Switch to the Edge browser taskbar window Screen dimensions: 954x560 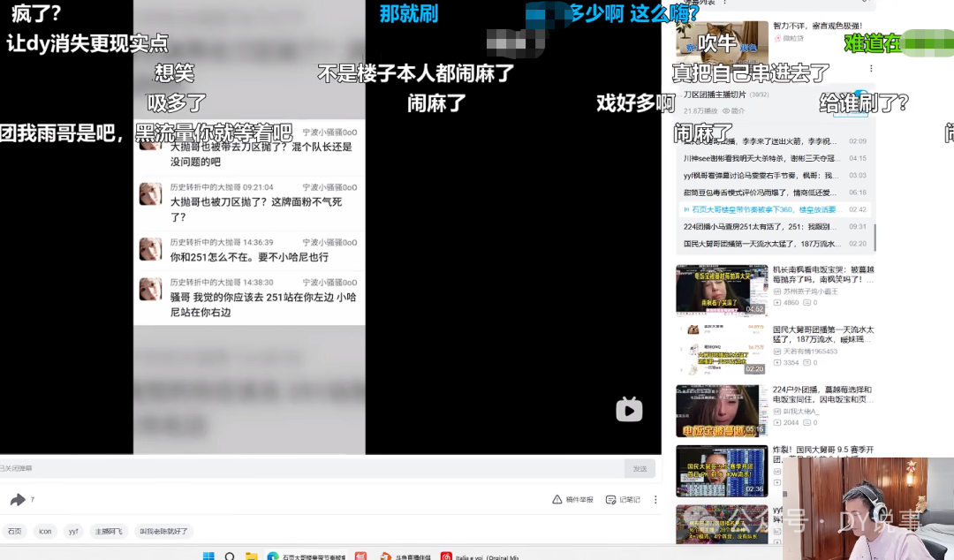coord(307,556)
